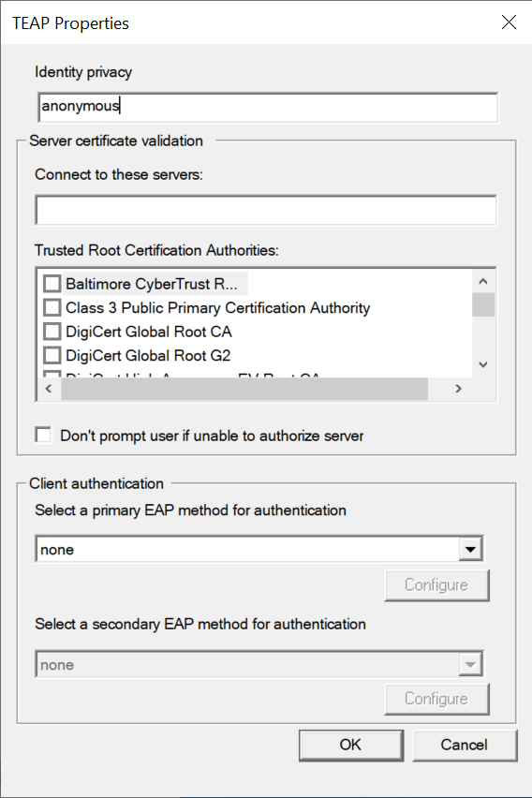Click the Identity privacy text field
532x798 pixels.
(268, 107)
